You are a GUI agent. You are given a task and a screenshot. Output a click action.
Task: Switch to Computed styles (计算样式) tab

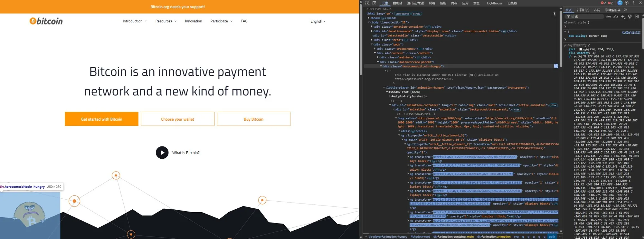pyautogui.click(x=582, y=10)
